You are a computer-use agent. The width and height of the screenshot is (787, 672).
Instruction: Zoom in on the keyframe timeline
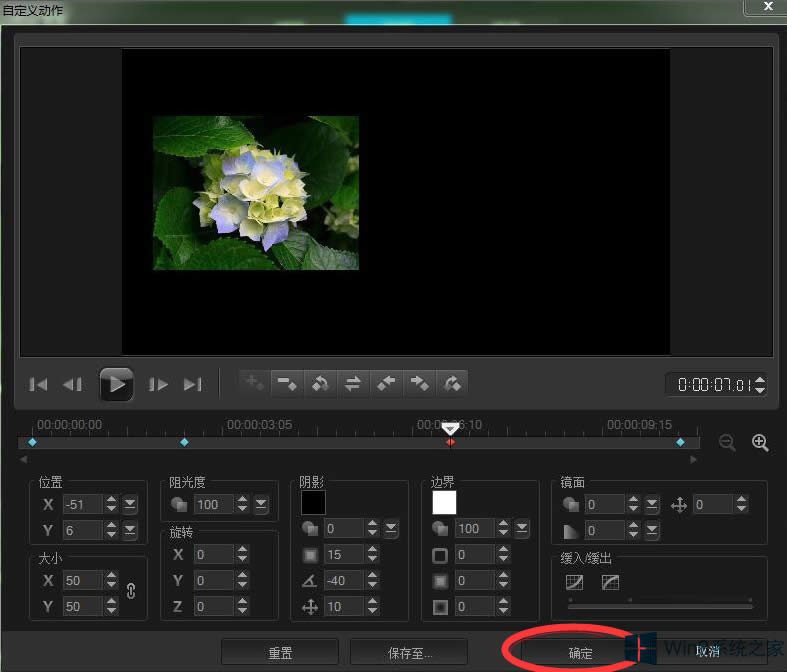pos(760,443)
